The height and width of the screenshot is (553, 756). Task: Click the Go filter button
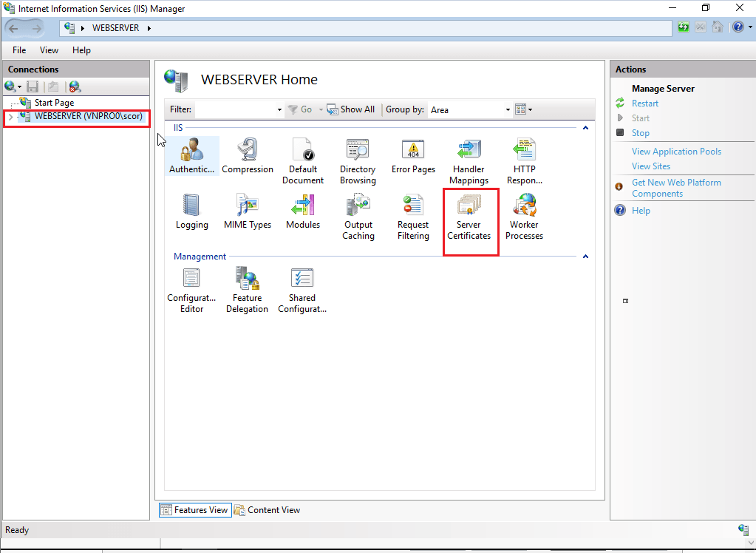point(300,109)
